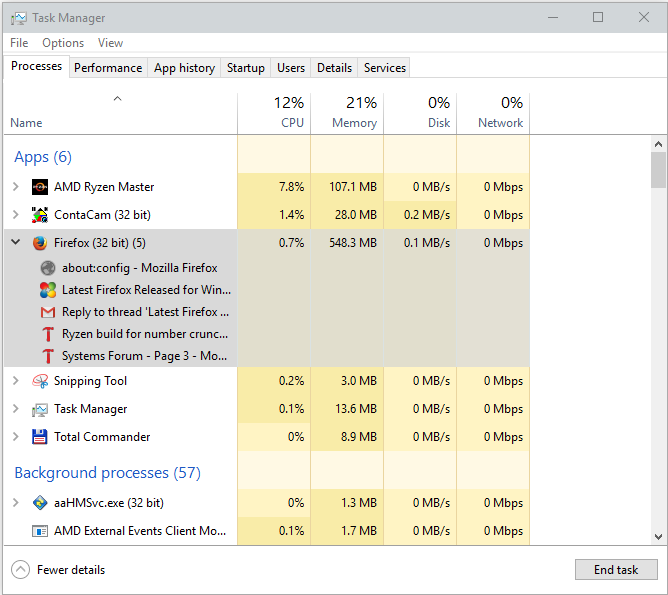668x595 pixels.
Task: Click the red T icon for Systems Forum
Action: (48, 356)
